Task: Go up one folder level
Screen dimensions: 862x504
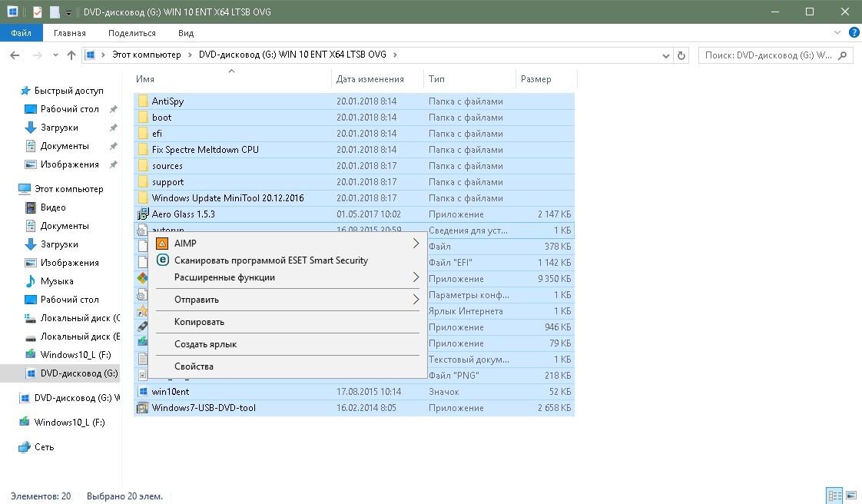Action: pyautogui.click(x=71, y=55)
